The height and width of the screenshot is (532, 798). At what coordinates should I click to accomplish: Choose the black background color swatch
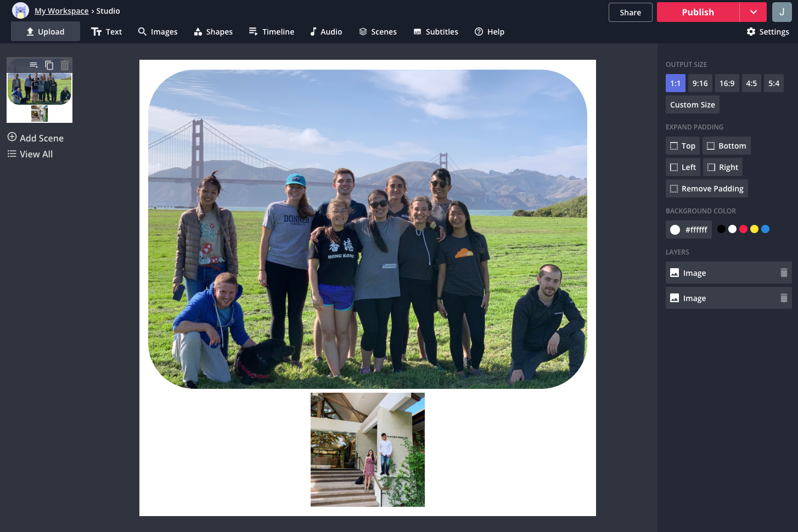721,229
